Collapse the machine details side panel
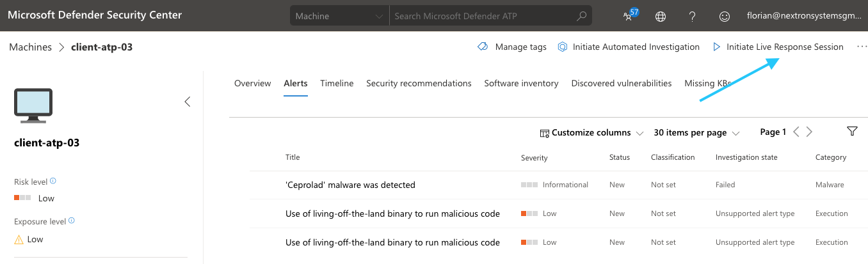 point(188,102)
